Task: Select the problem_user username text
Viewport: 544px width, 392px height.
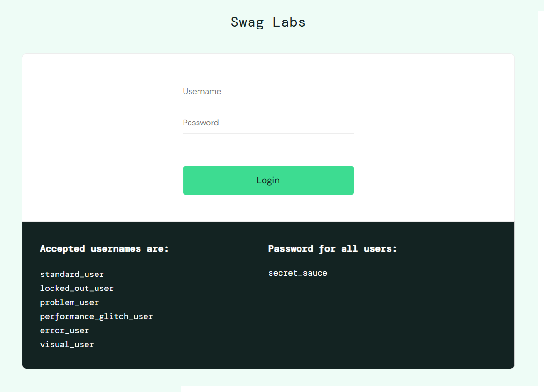Action: tap(69, 302)
